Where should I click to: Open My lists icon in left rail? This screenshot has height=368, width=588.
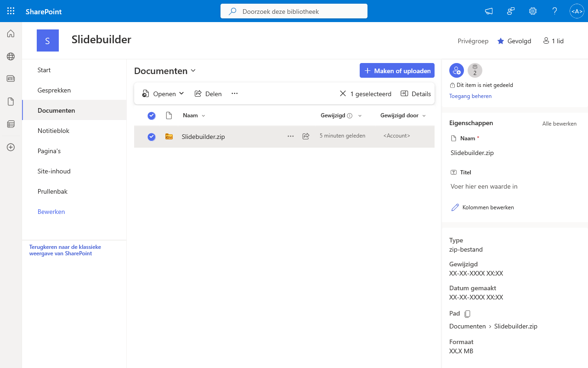click(11, 124)
